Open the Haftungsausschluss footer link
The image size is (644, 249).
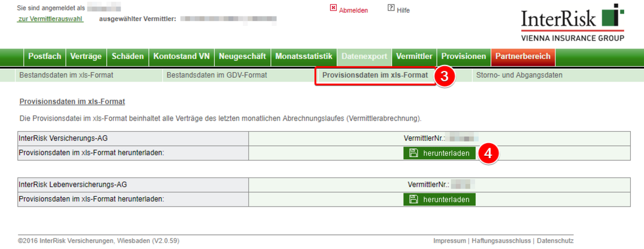pyautogui.click(x=501, y=241)
